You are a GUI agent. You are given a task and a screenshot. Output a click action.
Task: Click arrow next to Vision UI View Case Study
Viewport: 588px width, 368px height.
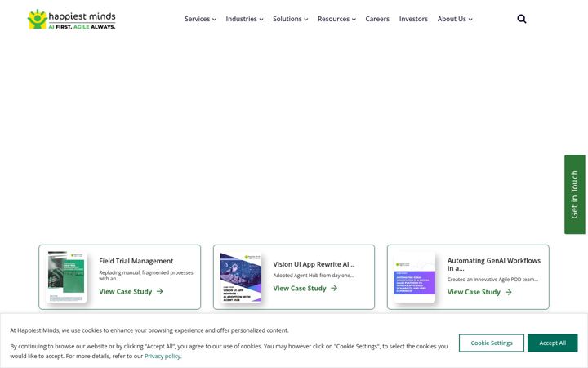click(334, 288)
